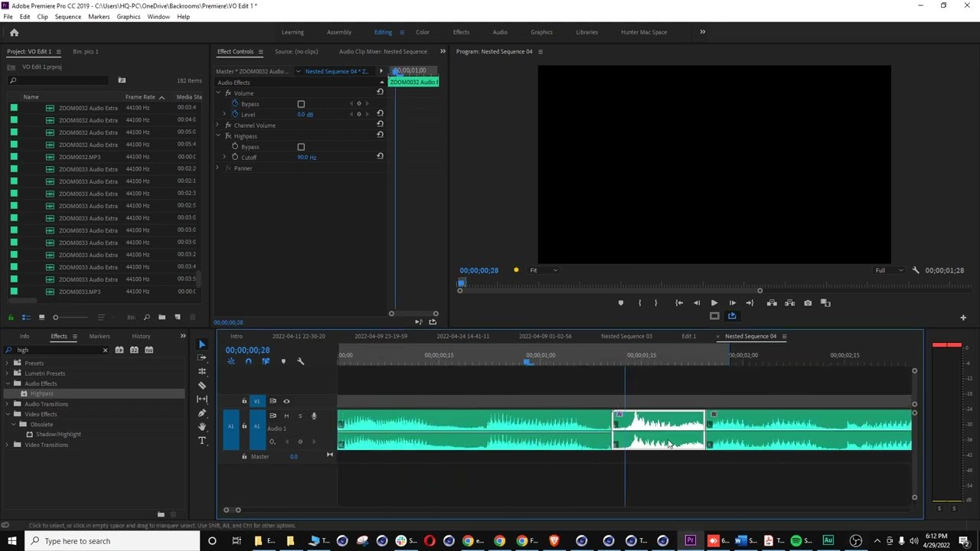Mute the Audio 1 track
The width and height of the screenshot is (980, 551).
coord(286,416)
